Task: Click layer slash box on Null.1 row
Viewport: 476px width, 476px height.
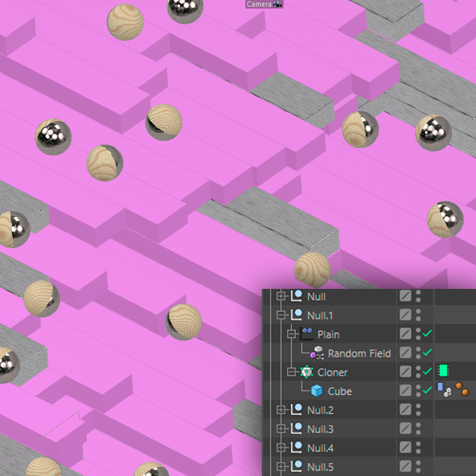Action: point(405,315)
